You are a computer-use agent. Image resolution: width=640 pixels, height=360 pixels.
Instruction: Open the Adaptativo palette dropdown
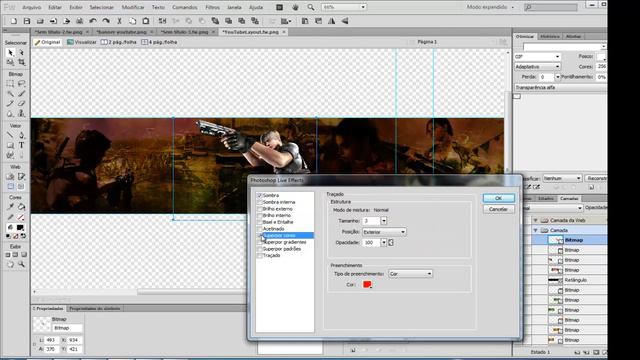tap(537, 67)
